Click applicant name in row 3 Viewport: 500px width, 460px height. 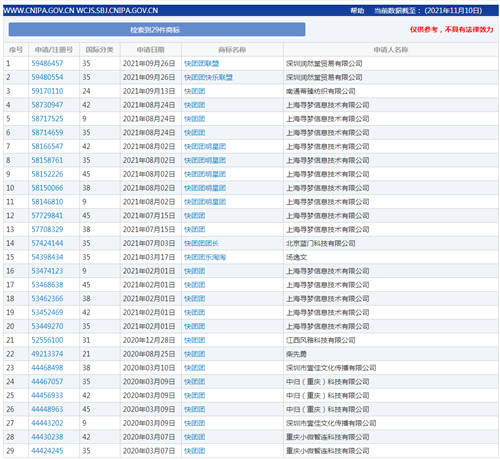click(321, 91)
